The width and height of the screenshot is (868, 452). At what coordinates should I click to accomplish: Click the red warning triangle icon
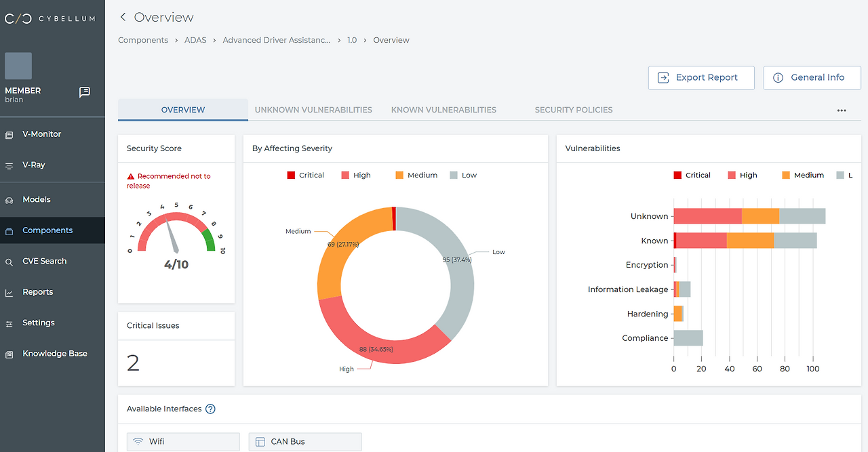point(131,176)
